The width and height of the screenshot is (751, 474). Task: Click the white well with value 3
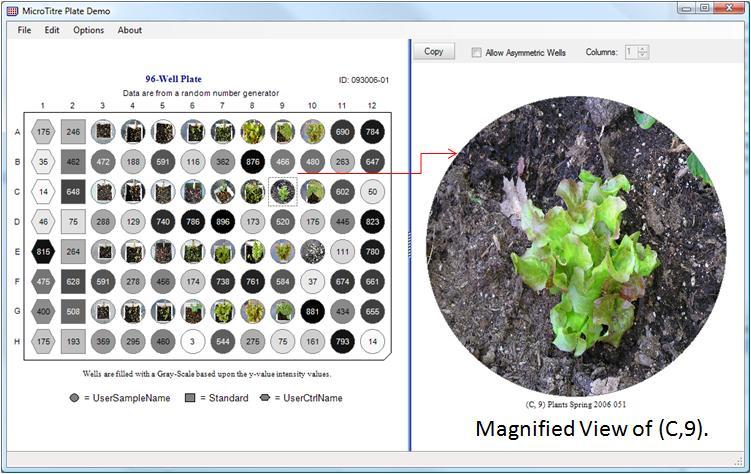point(192,342)
